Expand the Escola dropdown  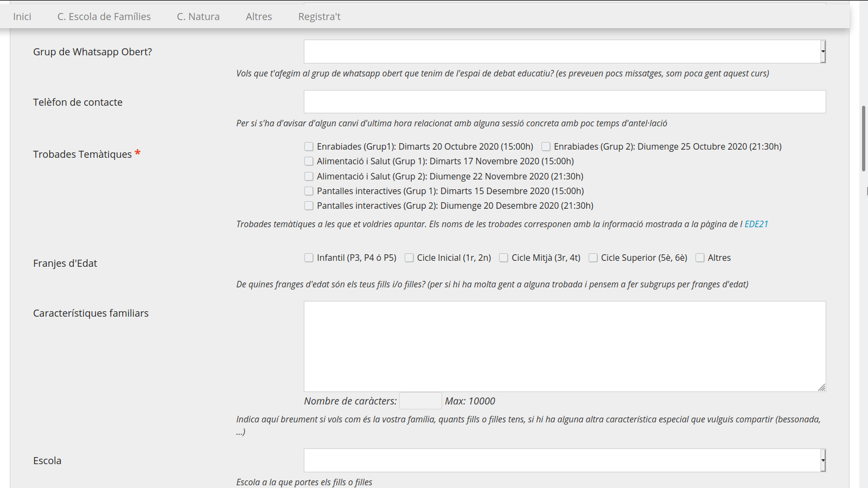click(564, 460)
